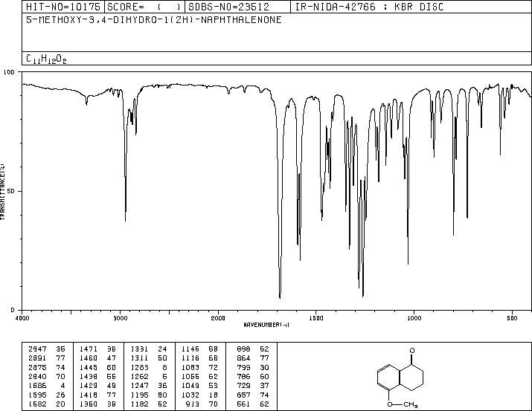
Task: Click the O-CH3 methoxy label in structure
Action: click(403, 404)
